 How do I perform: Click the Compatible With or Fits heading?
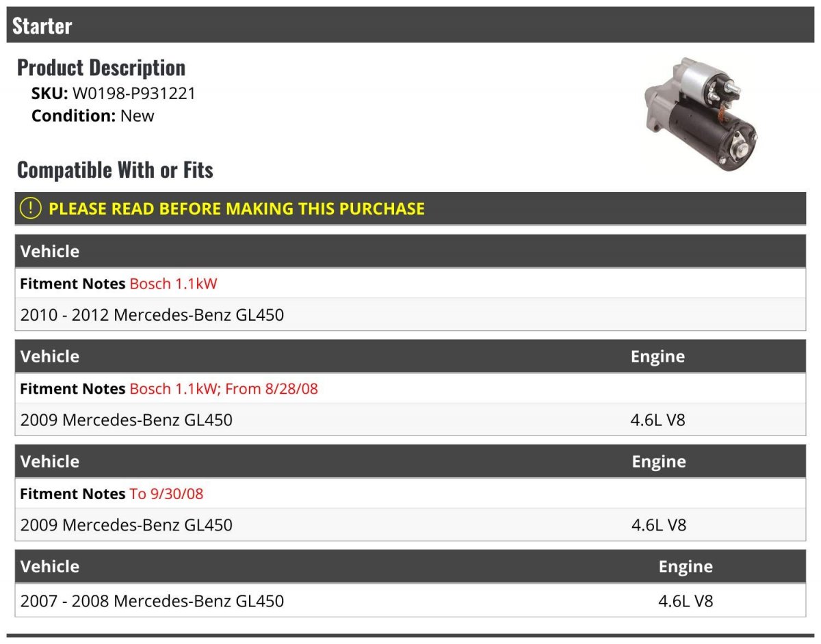click(x=115, y=170)
